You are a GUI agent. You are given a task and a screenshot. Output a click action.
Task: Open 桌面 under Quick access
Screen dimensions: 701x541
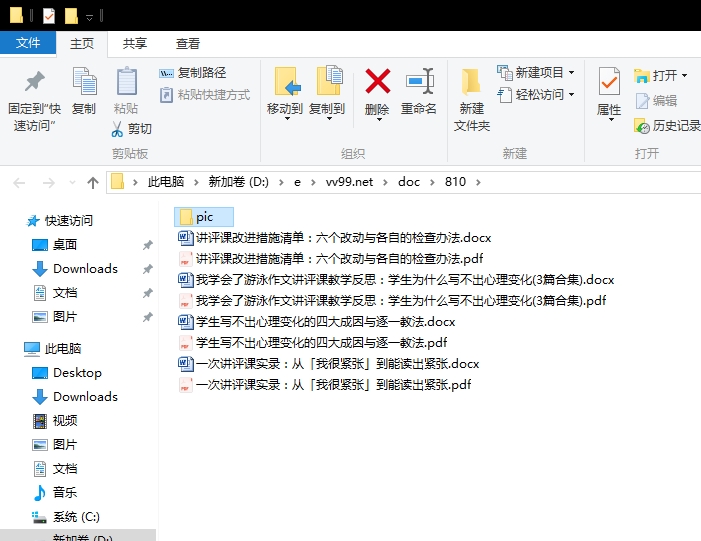55,245
